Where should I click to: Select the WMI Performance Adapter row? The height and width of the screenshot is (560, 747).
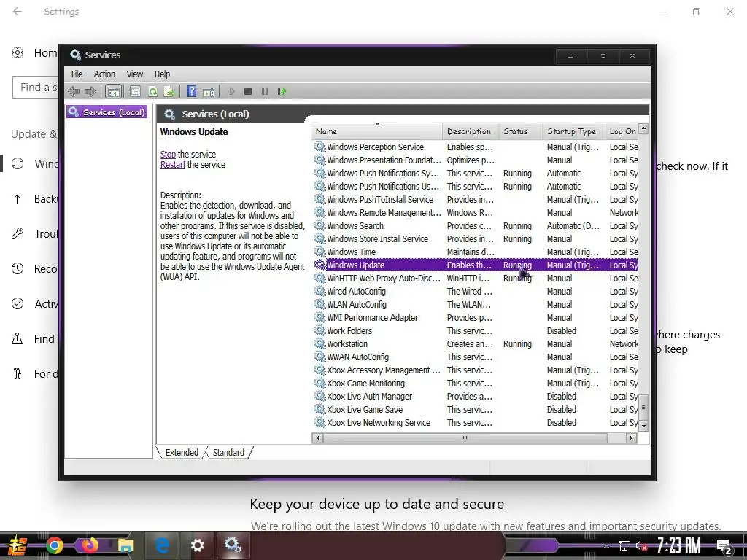click(476, 318)
